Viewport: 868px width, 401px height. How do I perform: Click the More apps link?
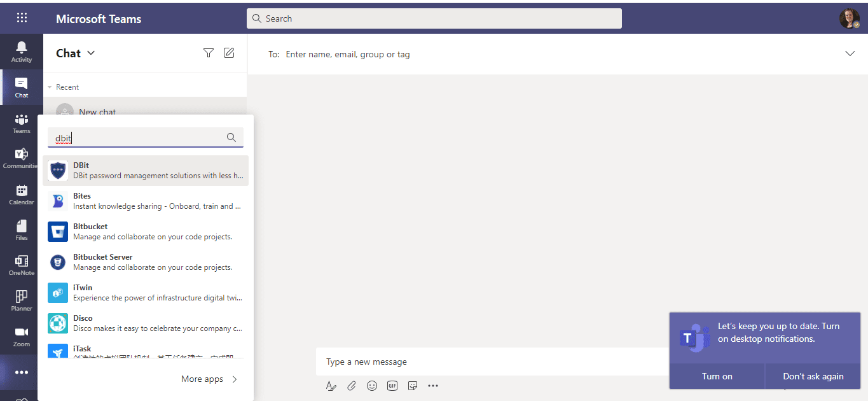click(x=202, y=379)
